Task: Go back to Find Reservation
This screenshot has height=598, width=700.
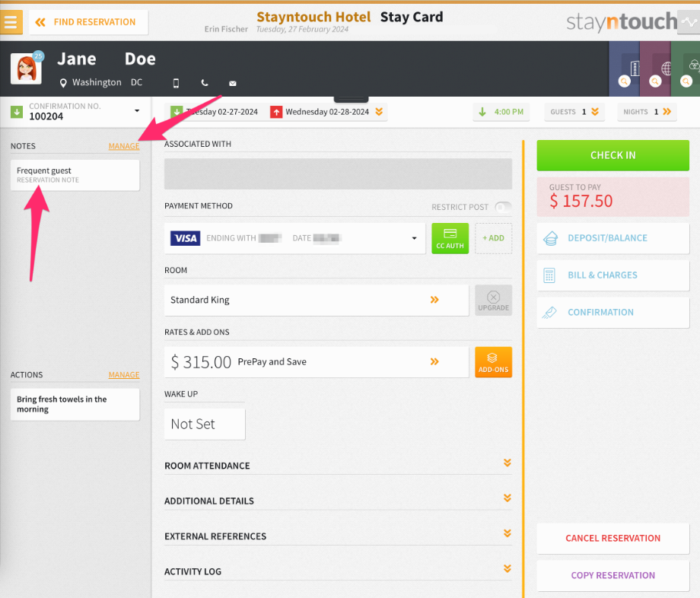Action: 88,22
